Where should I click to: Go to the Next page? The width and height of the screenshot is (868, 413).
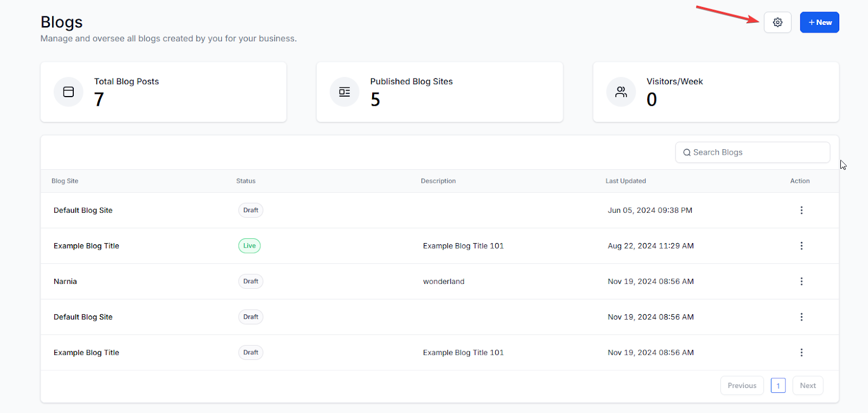click(807, 385)
